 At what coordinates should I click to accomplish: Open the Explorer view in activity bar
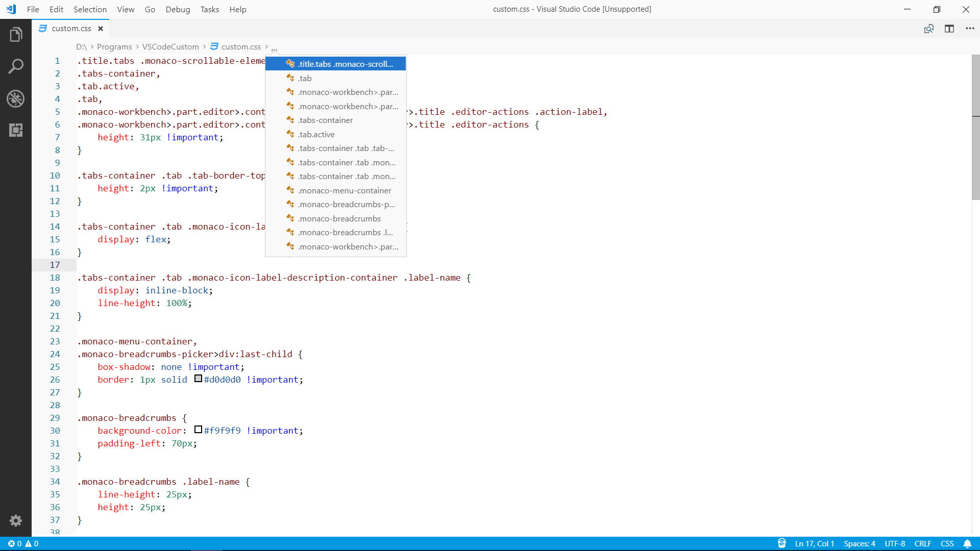(16, 35)
